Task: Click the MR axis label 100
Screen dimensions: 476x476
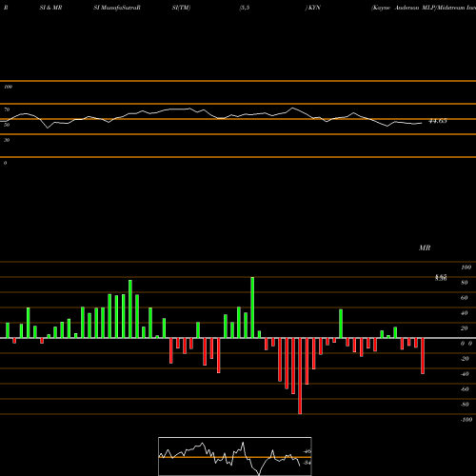Action: (x=466, y=268)
